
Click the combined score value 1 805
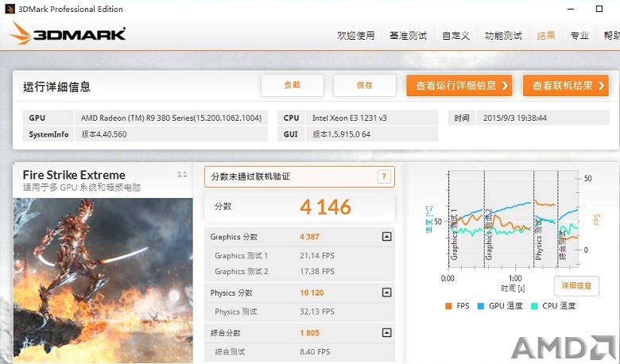click(309, 333)
